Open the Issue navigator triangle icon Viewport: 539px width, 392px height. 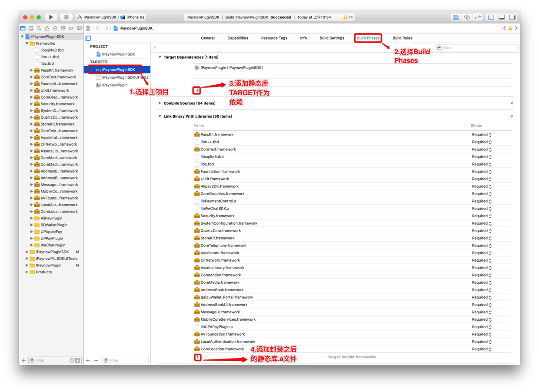47,28
